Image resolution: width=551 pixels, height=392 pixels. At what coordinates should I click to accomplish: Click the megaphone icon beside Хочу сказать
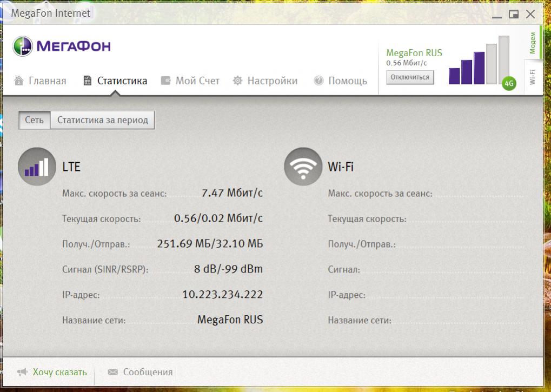pyautogui.click(x=22, y=372)
